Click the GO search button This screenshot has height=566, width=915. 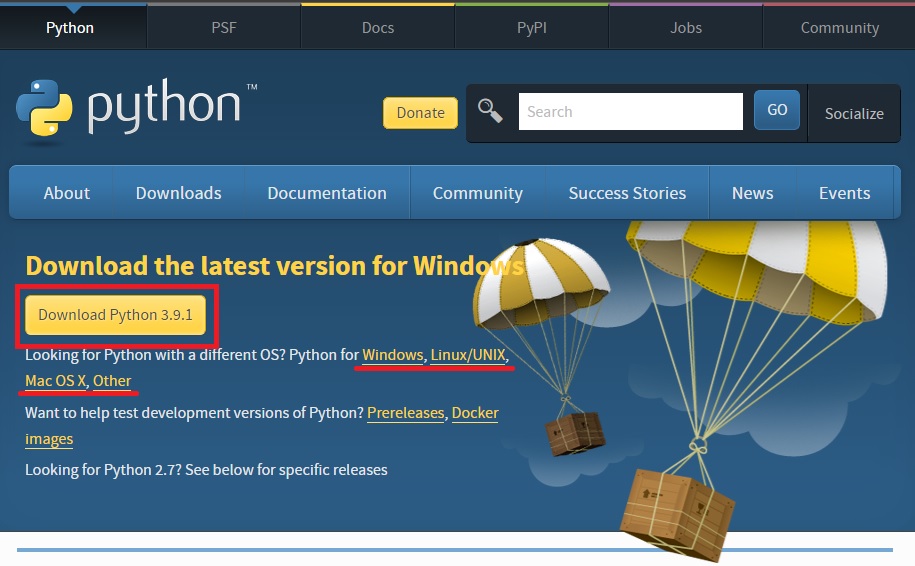click(777, 110)
